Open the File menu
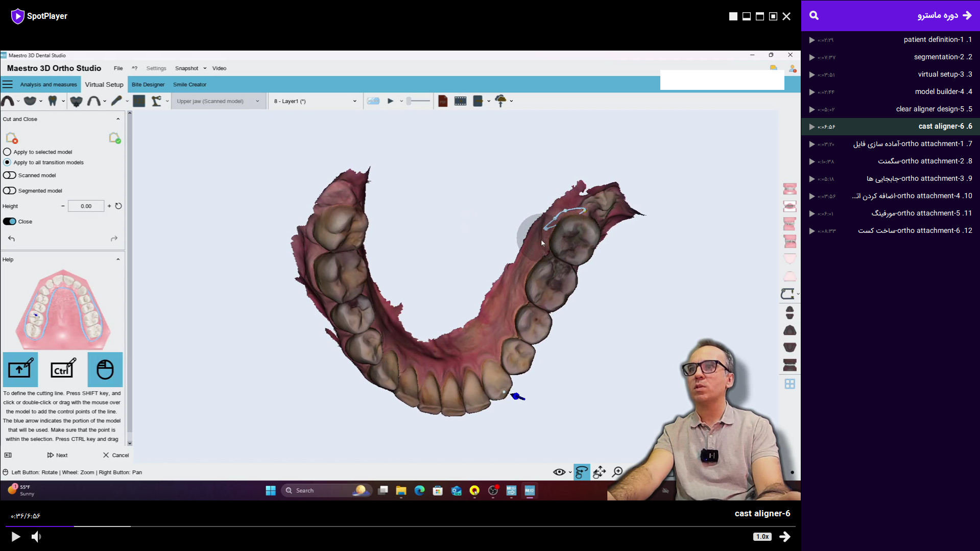980x551 pixels. 118,68
